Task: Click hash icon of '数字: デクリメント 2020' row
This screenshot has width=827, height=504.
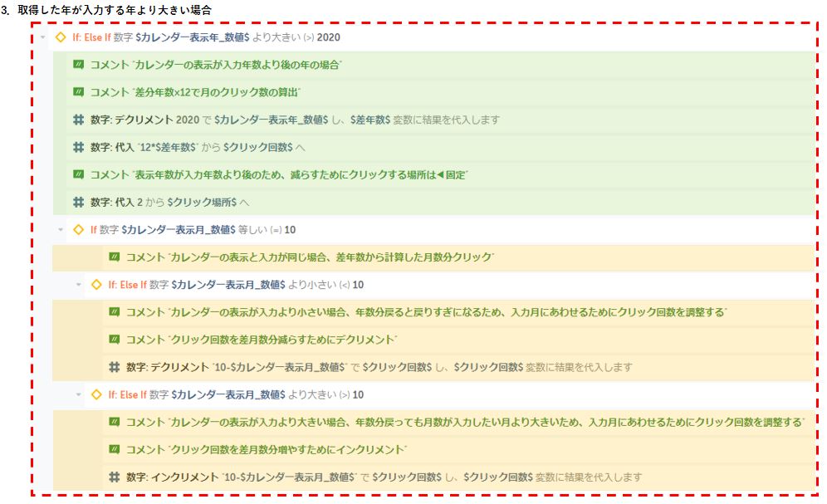Action: (78, 120)
